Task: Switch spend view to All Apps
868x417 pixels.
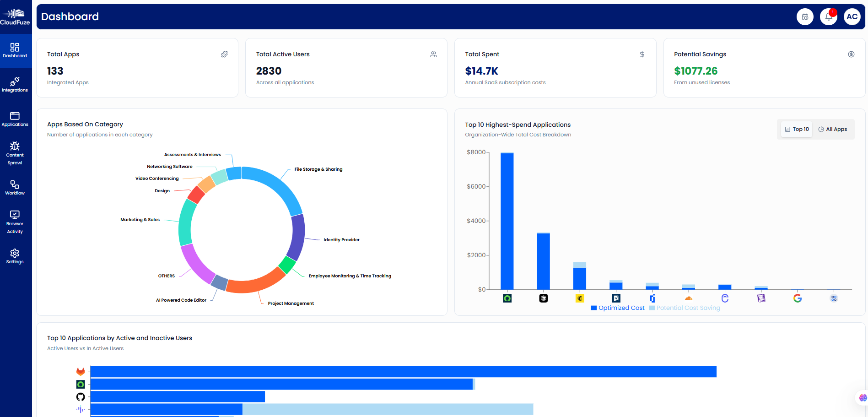Action: (x=833, y=129)
